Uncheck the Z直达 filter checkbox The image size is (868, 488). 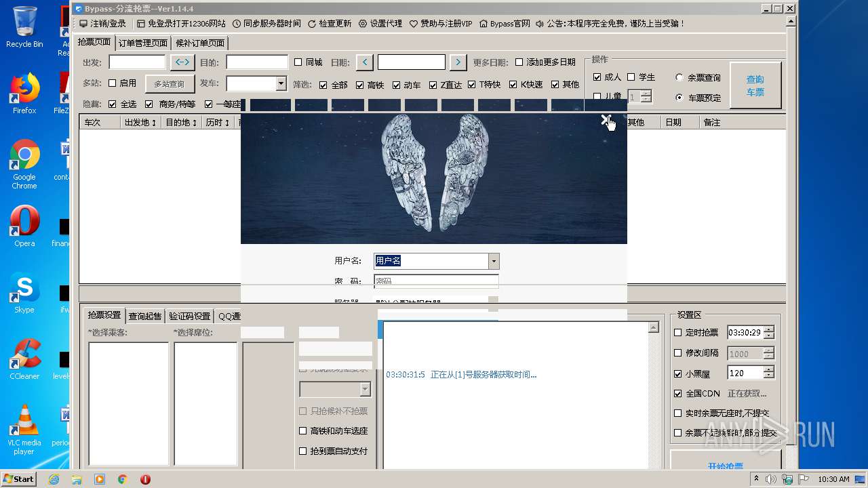click(x=433, y=85)
